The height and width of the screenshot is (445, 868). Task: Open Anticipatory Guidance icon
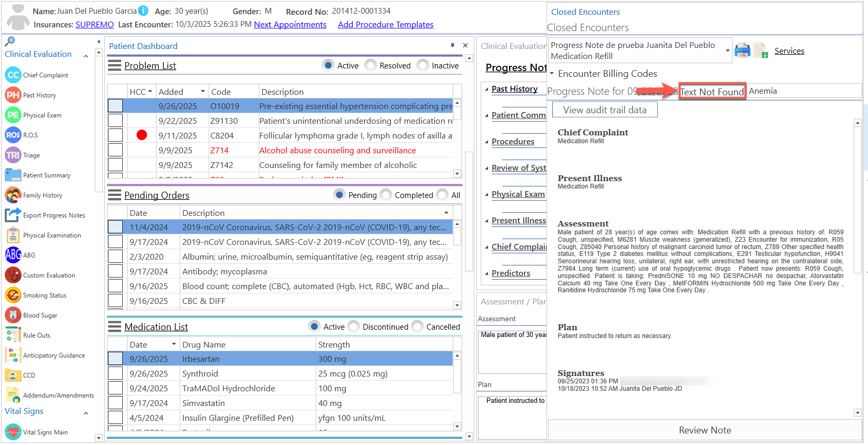(x=13, y=355)
